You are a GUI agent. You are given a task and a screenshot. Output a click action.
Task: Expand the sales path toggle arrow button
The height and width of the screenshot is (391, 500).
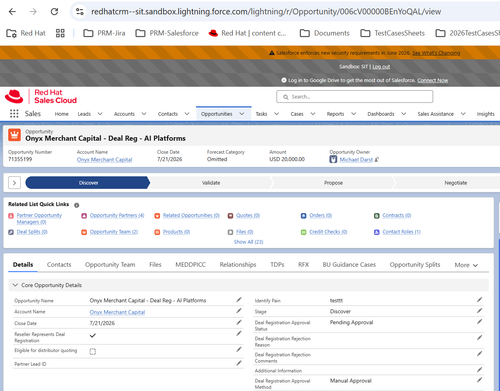14,183
